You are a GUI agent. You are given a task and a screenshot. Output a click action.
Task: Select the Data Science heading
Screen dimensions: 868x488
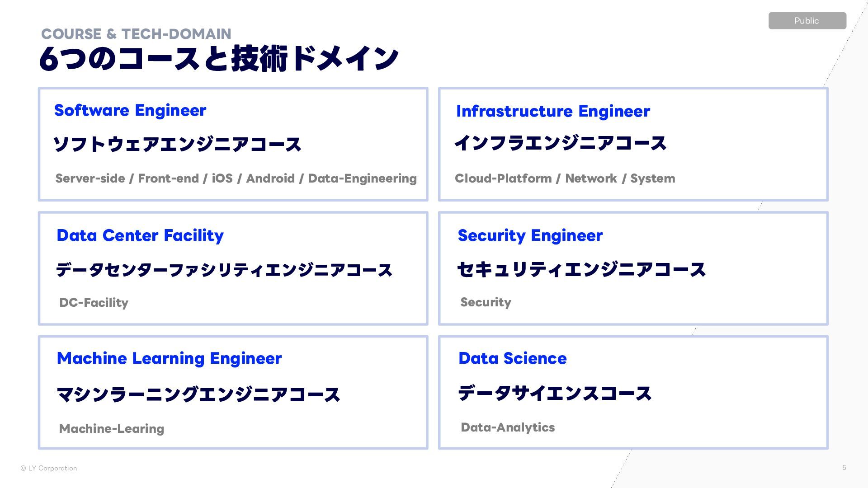click(x=512, y=358)
